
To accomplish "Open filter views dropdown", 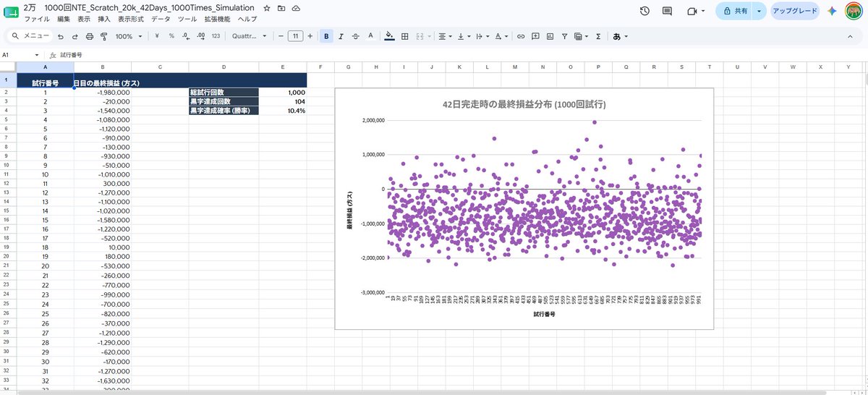I will point(580,35).
